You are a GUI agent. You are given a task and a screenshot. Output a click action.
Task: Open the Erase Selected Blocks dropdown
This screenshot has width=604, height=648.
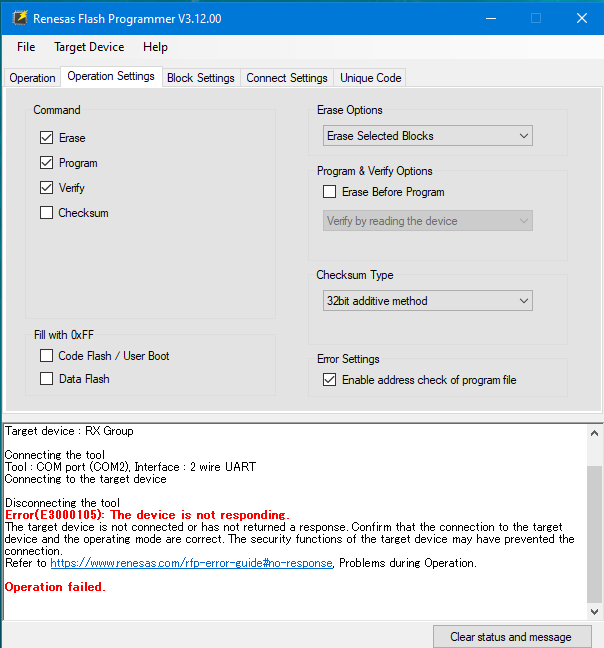pyautogui.click(x=428, y=136)
